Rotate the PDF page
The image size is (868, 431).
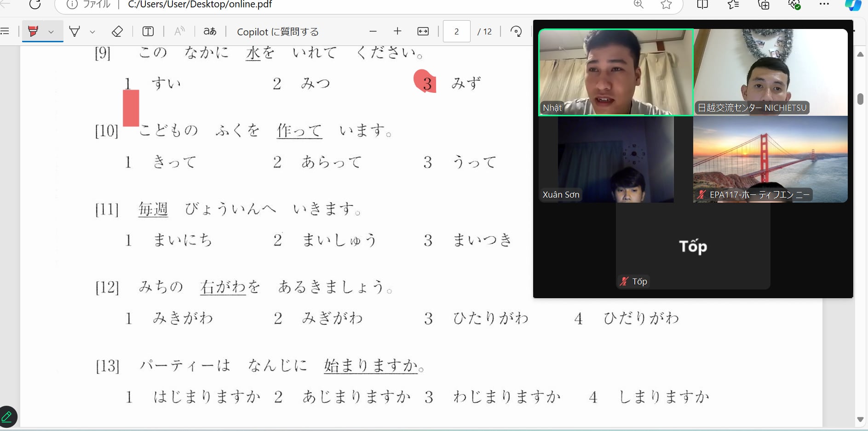pos(516,31)
